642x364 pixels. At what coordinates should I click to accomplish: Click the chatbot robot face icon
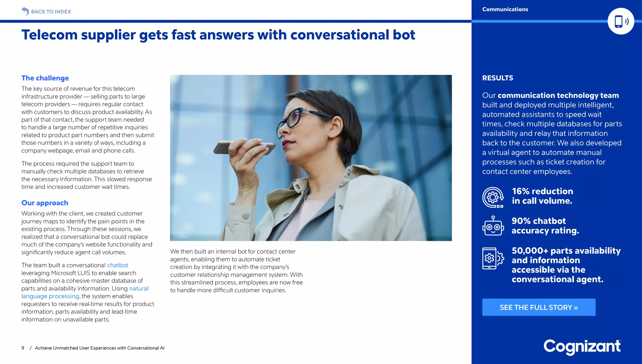493,226
